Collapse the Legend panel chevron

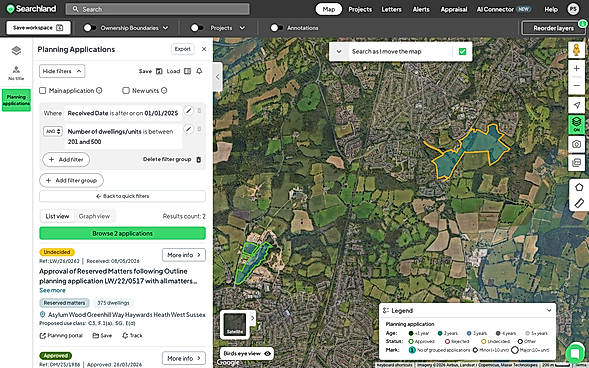(x=549, y=311)
